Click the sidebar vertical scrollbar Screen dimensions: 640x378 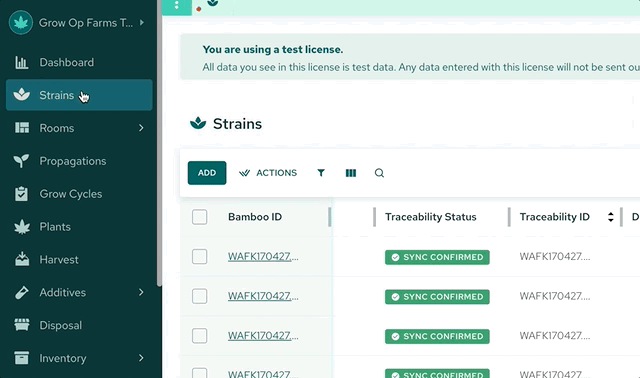159,143
